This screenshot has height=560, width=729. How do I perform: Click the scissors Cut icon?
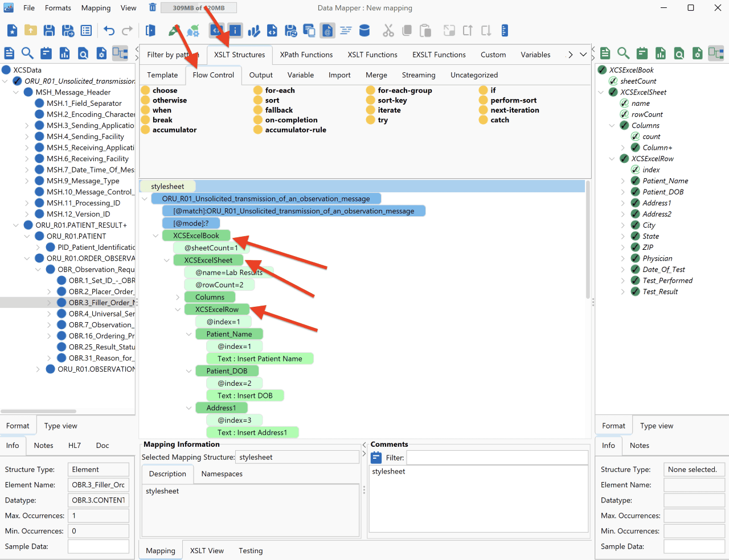pos(388,31)
